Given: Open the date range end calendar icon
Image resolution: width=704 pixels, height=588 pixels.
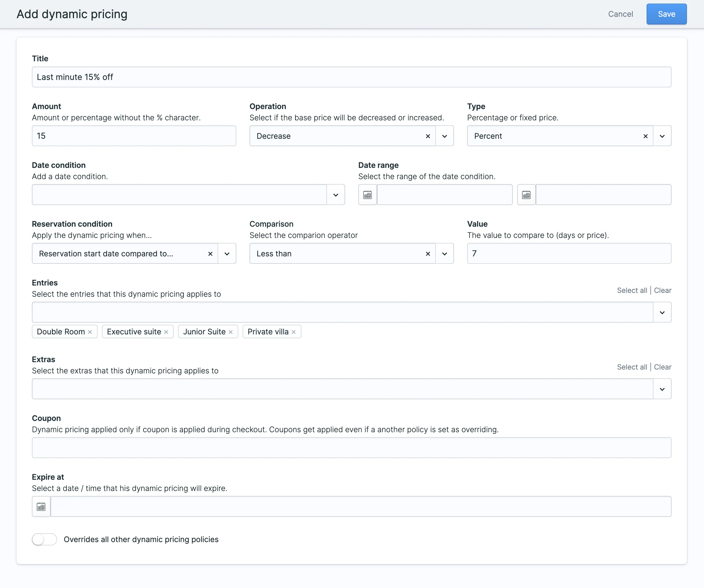Looking at the screenshot, I should pos(526,195).
